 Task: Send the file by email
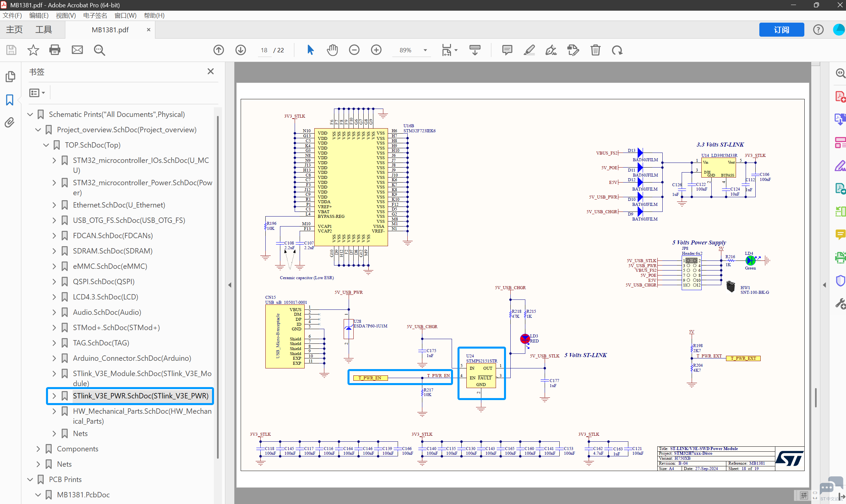tap(77, 50)
